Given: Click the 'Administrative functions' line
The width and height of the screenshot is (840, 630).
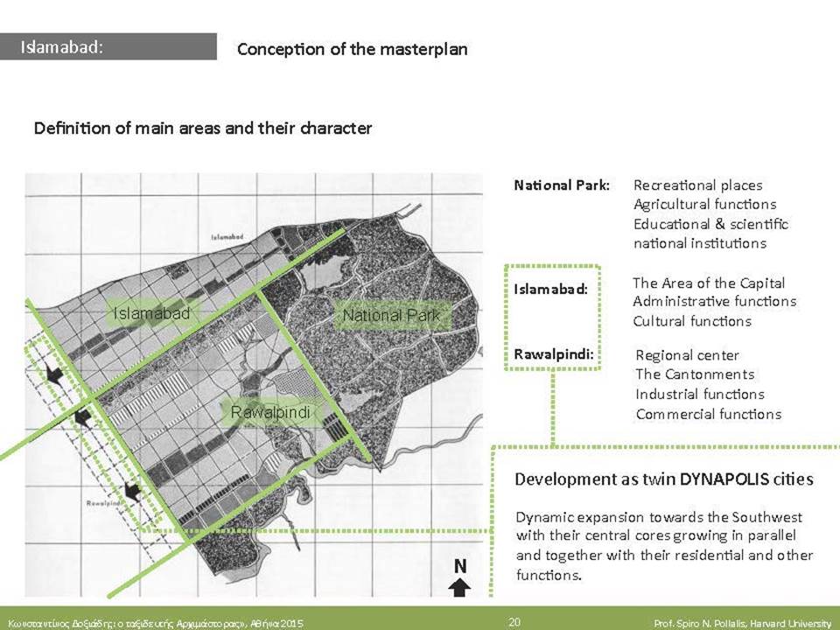Looking at the screenshot, I should pos(715,301).
